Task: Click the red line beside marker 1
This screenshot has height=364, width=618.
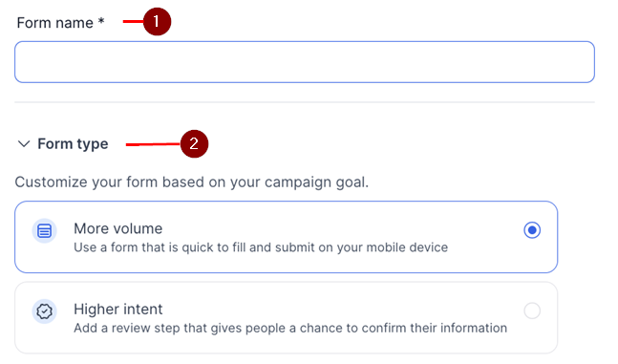Action: [x=133, y=21]
